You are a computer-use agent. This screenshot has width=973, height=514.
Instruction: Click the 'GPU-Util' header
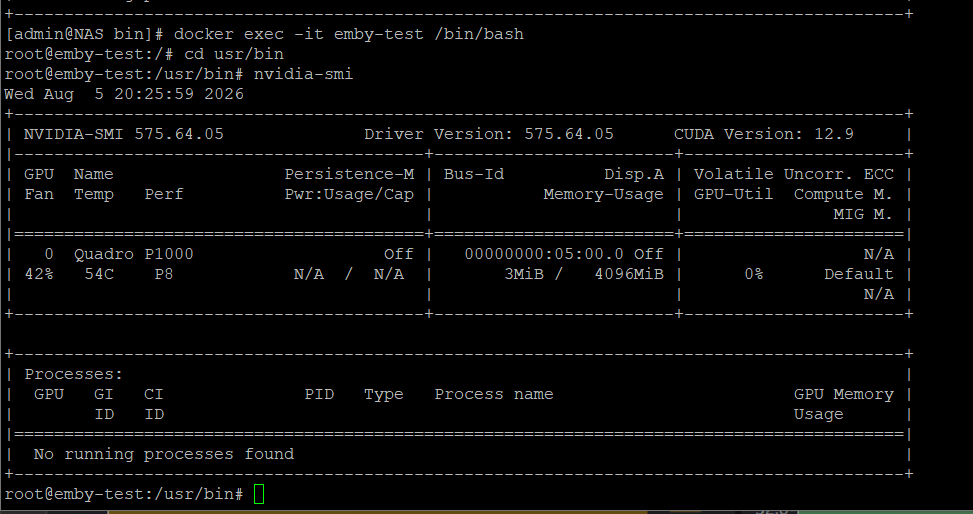pyautogui.click(x=733, y=194)
